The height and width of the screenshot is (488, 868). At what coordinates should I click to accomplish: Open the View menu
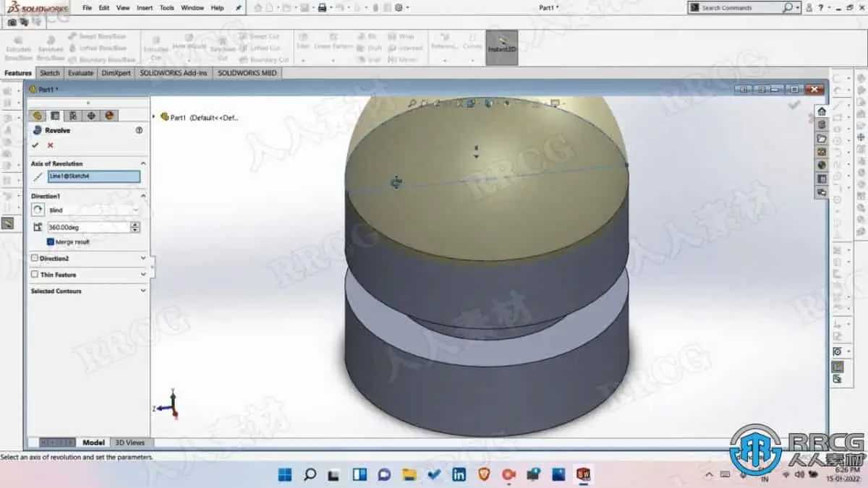pos(123,8)
